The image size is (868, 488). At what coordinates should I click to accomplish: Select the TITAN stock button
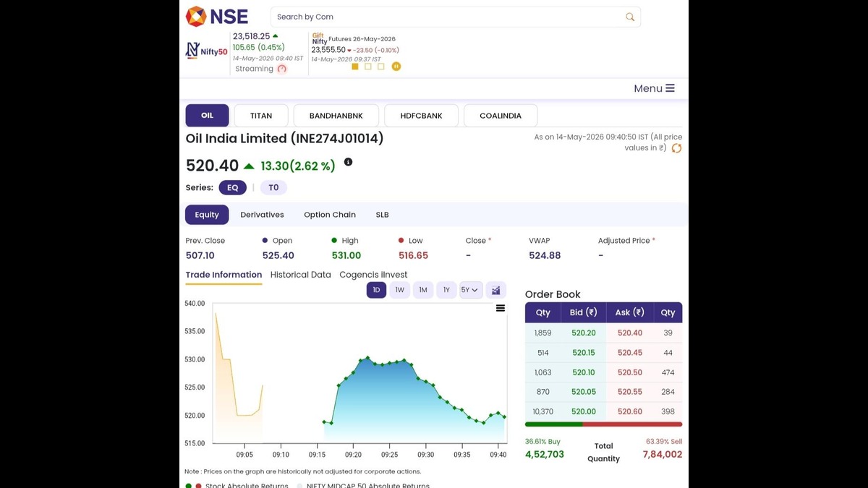261,116
